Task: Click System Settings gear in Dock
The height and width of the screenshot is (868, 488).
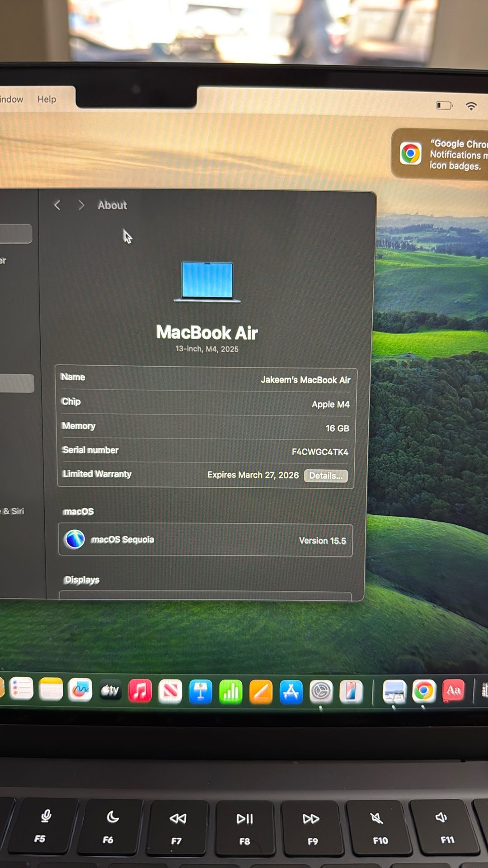Action: [x=321, y=692]
